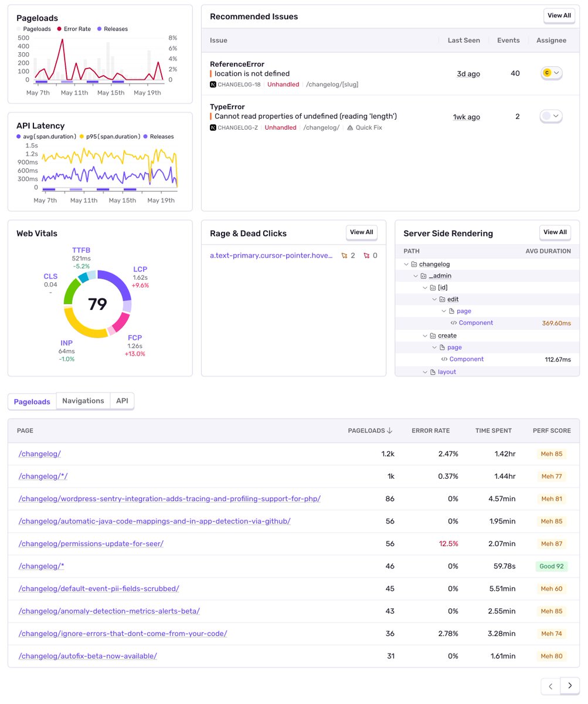The width and height of the screenshot is (588, 704).
Task: Click the create folder icon
Action: click(x=433, y=336)
